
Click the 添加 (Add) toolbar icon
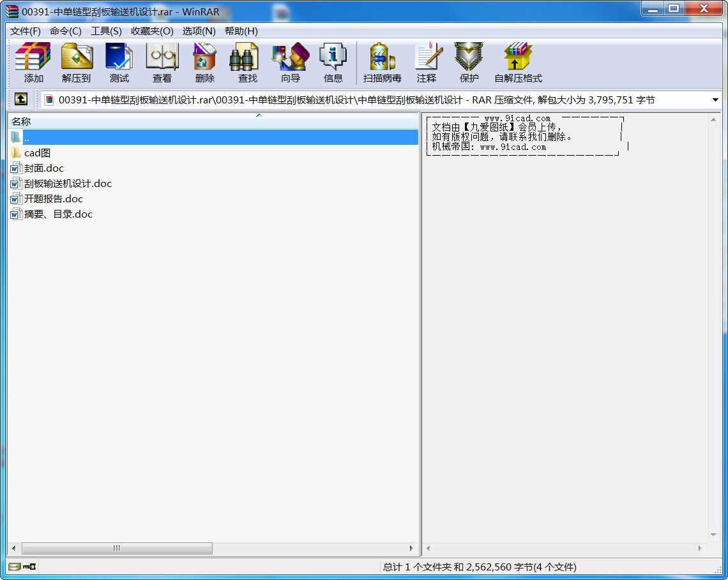33,63
